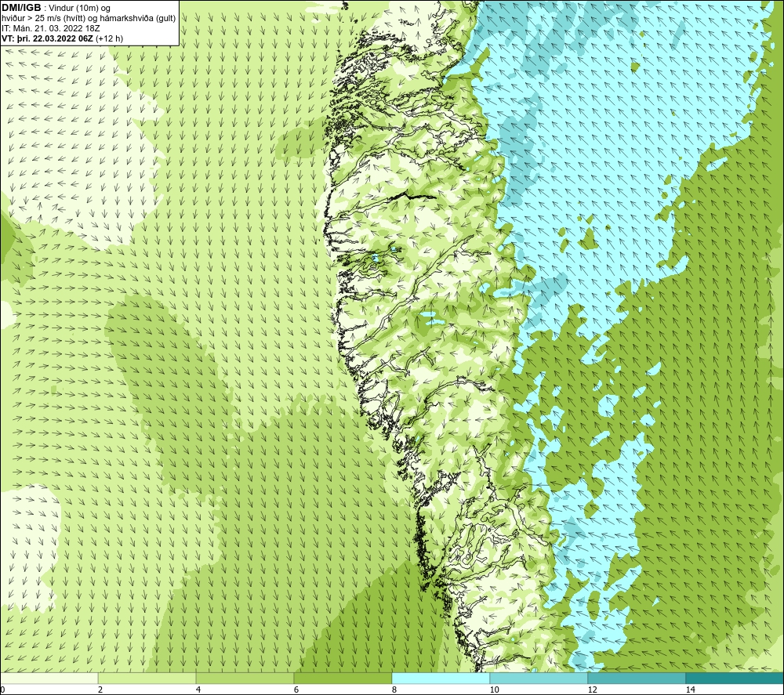Click the "6" label on the scale
The width and height of the screenshot is (784, 695).
[296, 690]
